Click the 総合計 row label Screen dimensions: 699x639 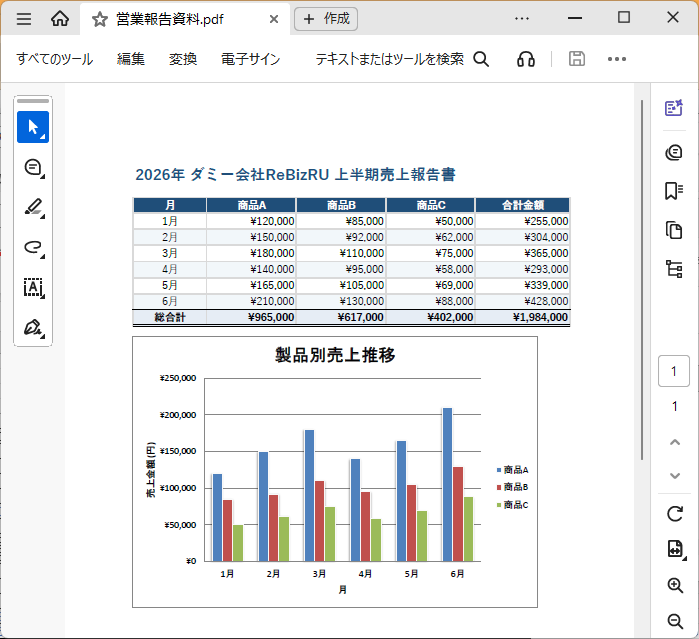(x=169, y=317)
